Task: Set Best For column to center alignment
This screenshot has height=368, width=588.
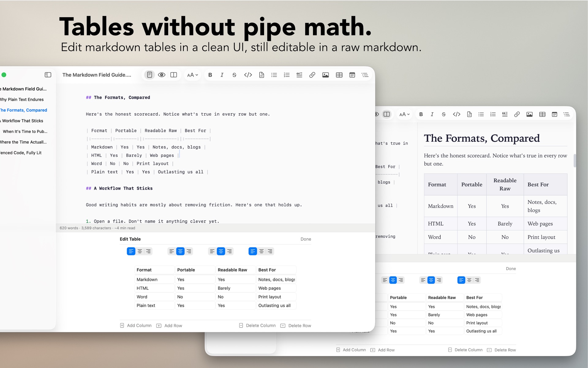Action: 261,251
